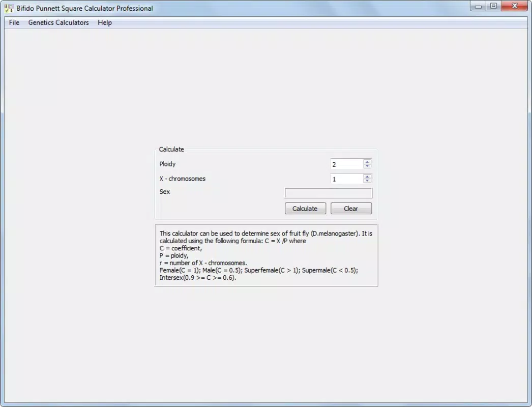Image resolution: width=532 pixels, height=407 pixels.
Task: Click the 'r = number of X - chromosomes.' line
Action: (203, 263)
